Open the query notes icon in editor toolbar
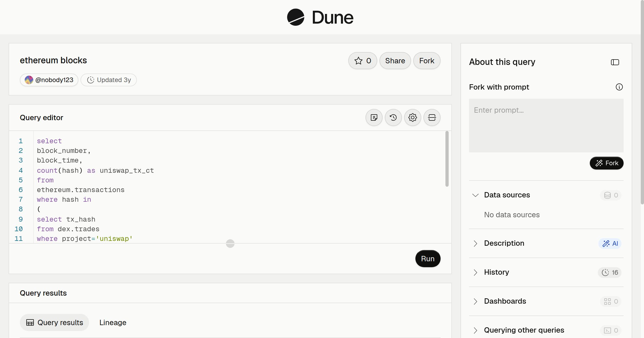Viewport: 644px width, 338px height. click(x=374, y=117)
